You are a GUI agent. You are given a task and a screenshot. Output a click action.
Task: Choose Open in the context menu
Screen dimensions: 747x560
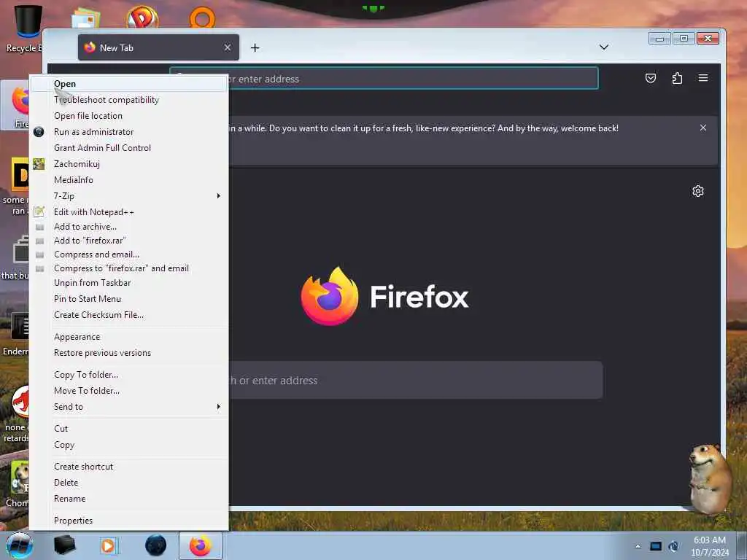128,84
